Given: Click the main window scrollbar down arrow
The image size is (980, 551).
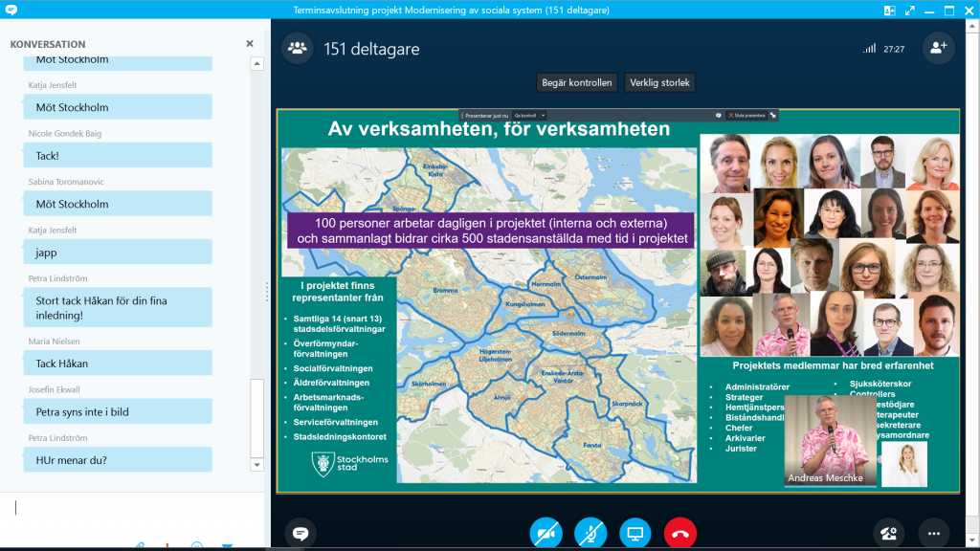Looking at the screenshot, I should pos(972,540).
